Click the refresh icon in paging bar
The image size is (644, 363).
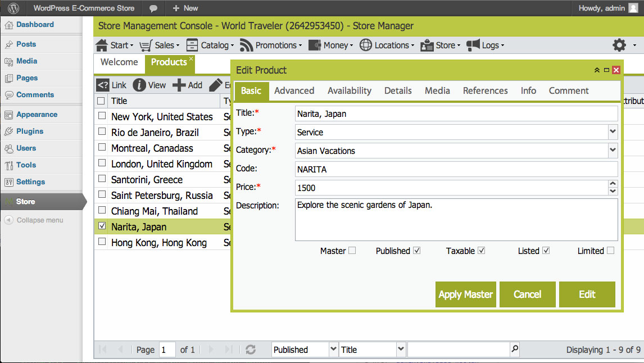pyautogui.click(x=251, y=350)
